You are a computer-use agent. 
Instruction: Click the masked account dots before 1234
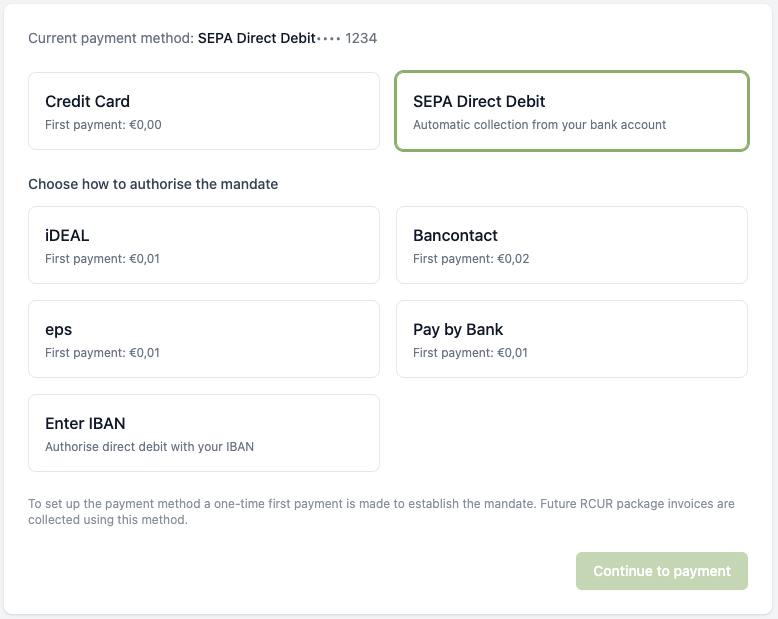click(x=328, y=39)
